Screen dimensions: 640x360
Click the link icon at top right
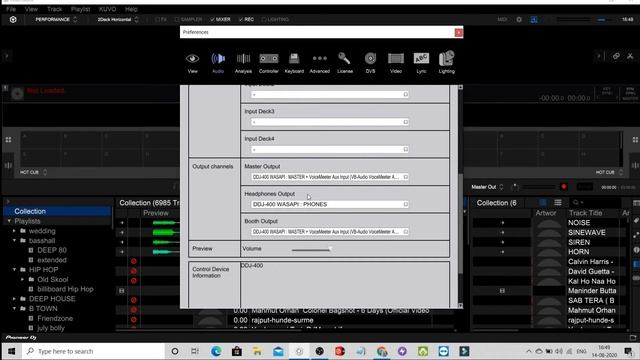click(616, 56)
